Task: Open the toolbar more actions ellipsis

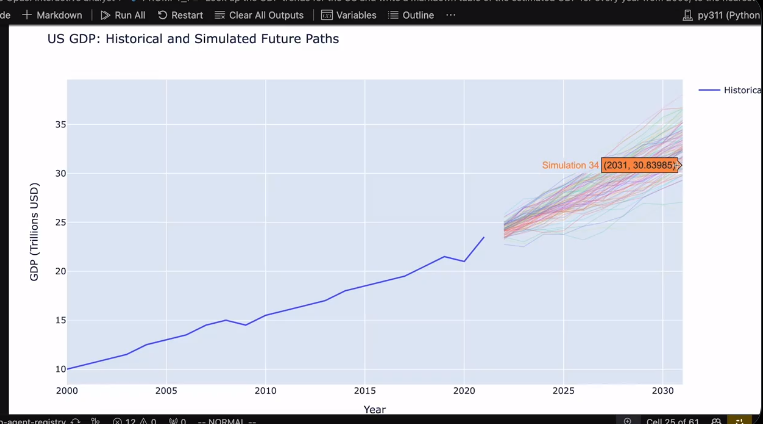Action: (x=451, y=15)
